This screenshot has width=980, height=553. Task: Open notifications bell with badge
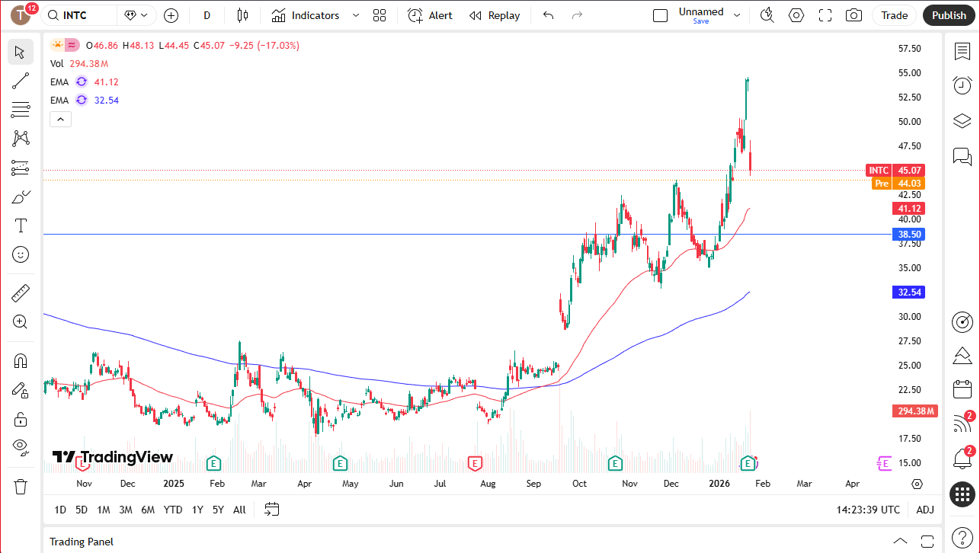click(962, 459)
